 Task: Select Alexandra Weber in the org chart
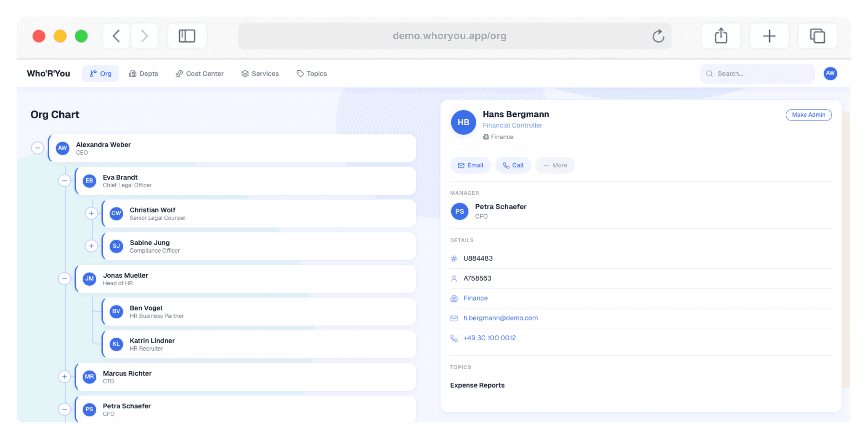pyautogui.click(x=233, y=148)
